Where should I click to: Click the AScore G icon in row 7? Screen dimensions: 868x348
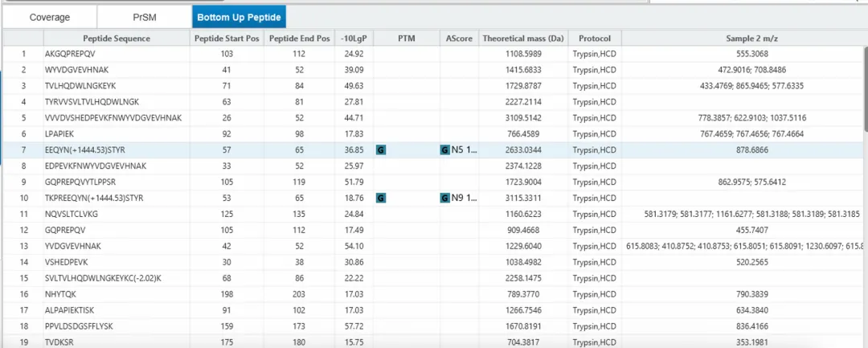444,149
